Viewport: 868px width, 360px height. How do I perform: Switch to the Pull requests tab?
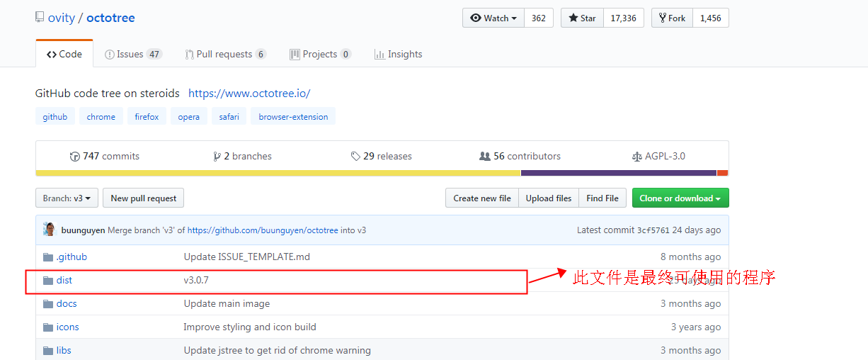(226, 54)
